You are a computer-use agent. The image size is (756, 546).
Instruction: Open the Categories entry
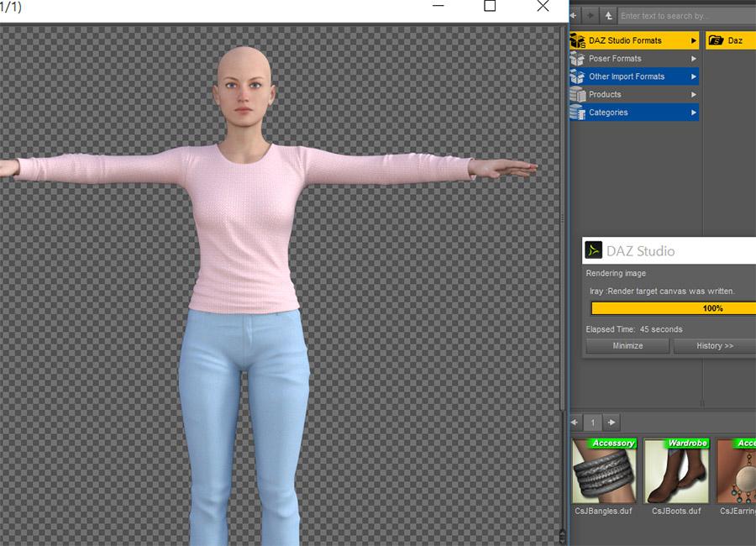634,112
